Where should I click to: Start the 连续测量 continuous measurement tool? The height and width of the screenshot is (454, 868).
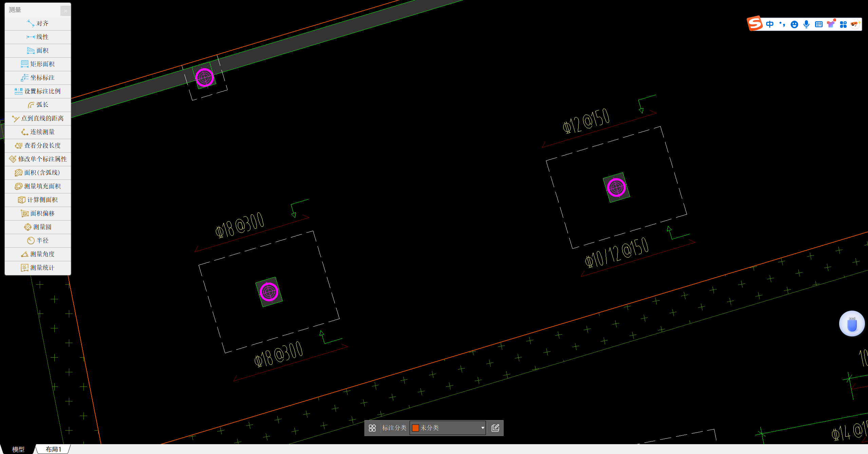click(x=38, y=132)
